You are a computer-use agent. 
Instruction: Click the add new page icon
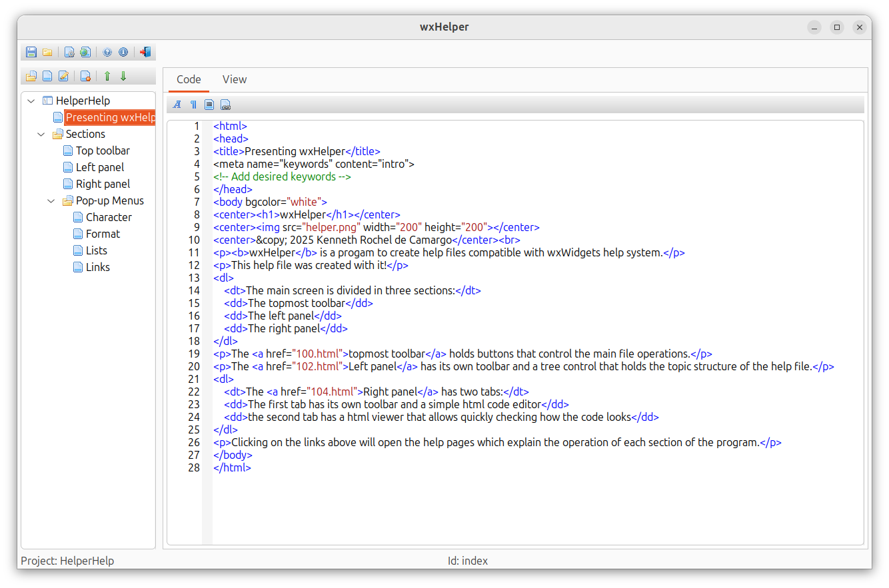click(47, 76)
